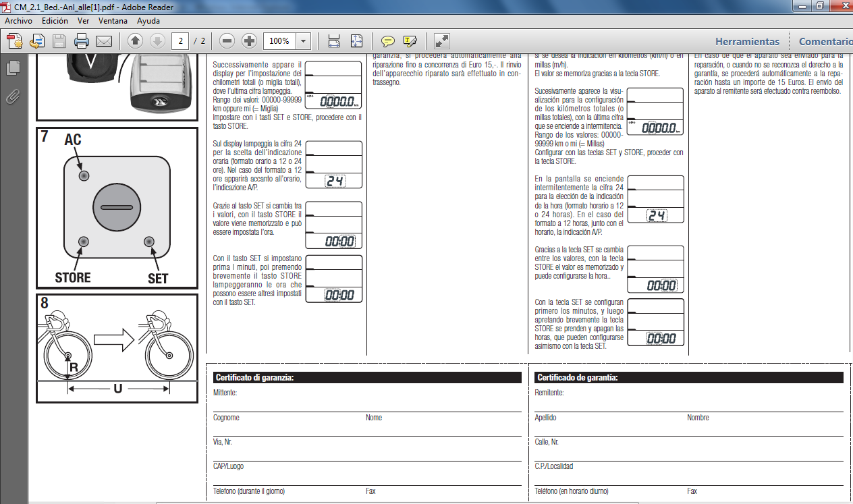Open the Ventana menu
This screenshot has width=853, height=504.
pyautogui.click(x=113, y=21)
